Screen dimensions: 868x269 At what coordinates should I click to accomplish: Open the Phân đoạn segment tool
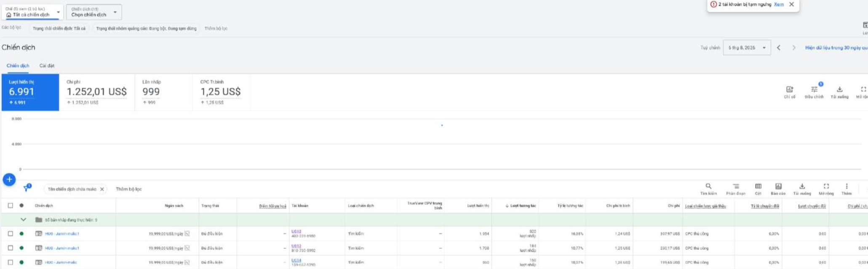735,189
